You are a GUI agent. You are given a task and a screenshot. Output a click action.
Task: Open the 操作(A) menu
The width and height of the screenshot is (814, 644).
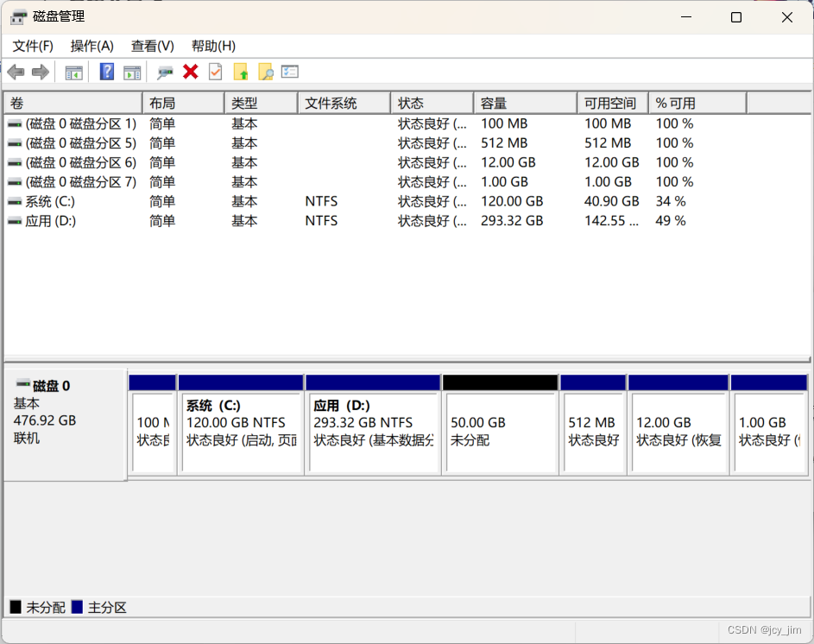[91, 47]
